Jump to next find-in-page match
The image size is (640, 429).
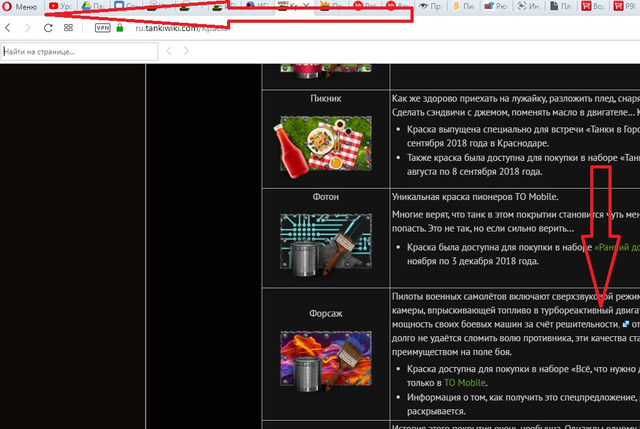click(x=186, y=51)
